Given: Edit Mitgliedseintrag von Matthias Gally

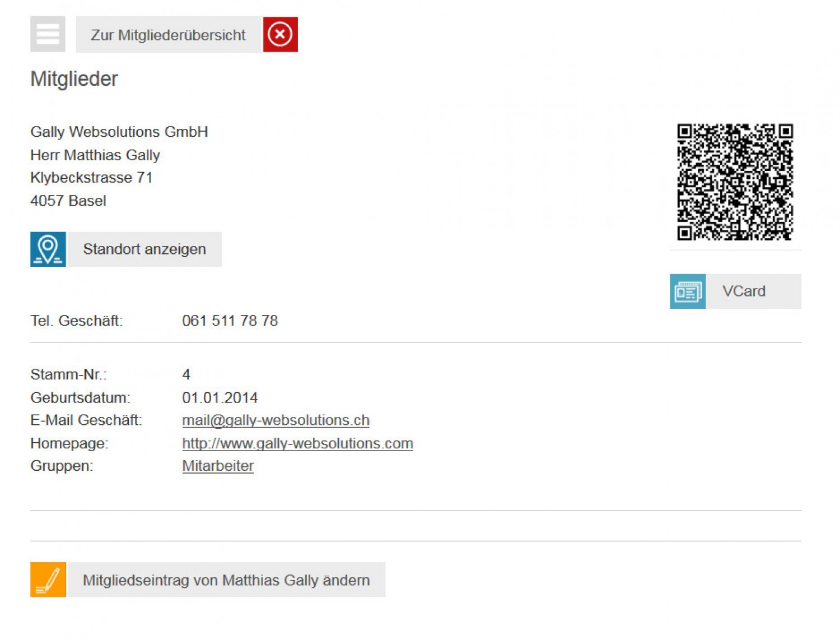Looking at the screenshot, I should (226, 580).
